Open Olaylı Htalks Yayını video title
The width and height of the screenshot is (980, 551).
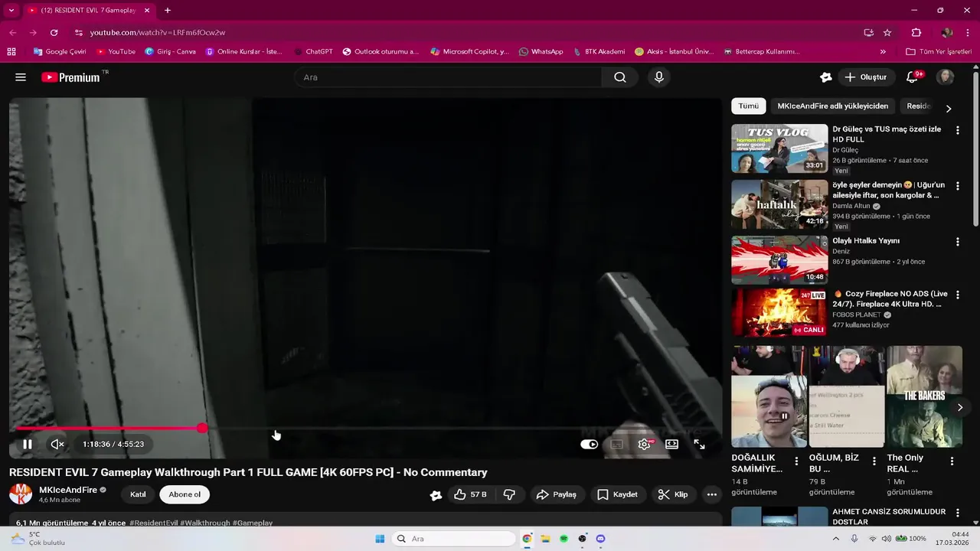pyautogui.click(x=866, y=241)
